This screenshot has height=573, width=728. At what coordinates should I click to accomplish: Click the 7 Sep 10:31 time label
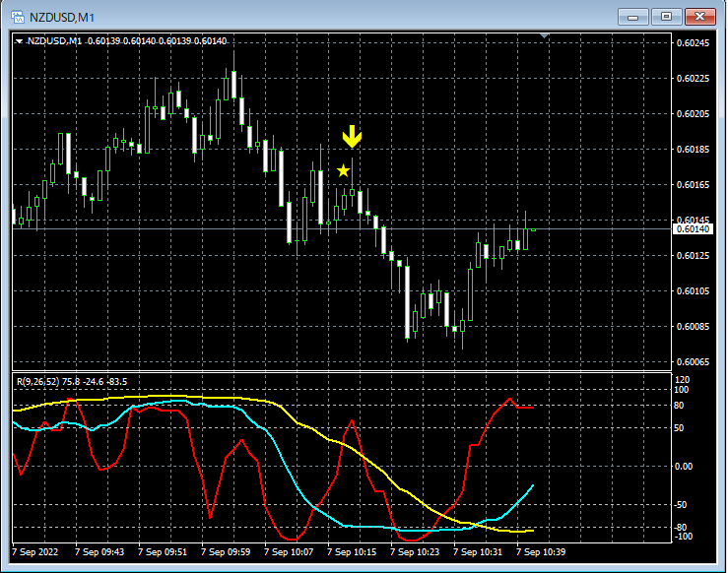[478, 552]
